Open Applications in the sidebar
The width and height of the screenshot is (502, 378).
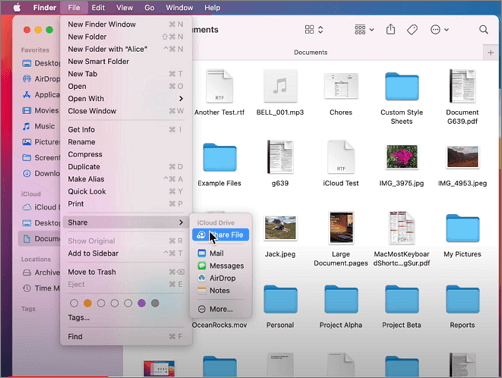[41, 95]
